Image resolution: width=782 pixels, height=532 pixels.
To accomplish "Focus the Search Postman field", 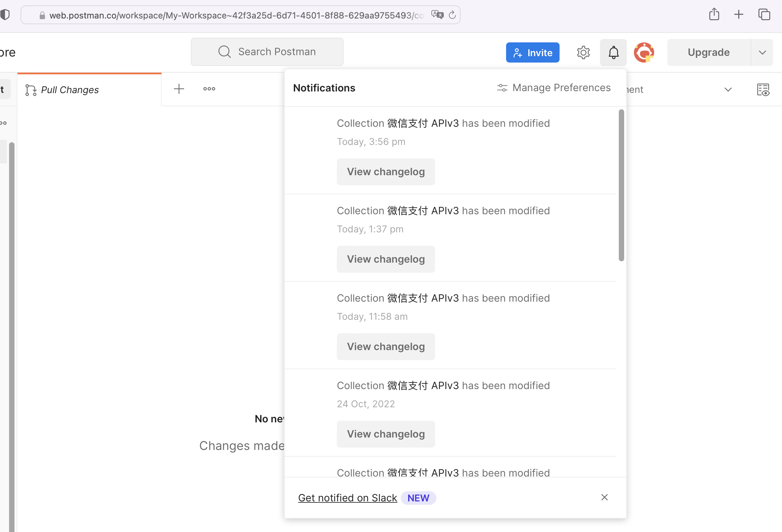I will coord(267,52).
